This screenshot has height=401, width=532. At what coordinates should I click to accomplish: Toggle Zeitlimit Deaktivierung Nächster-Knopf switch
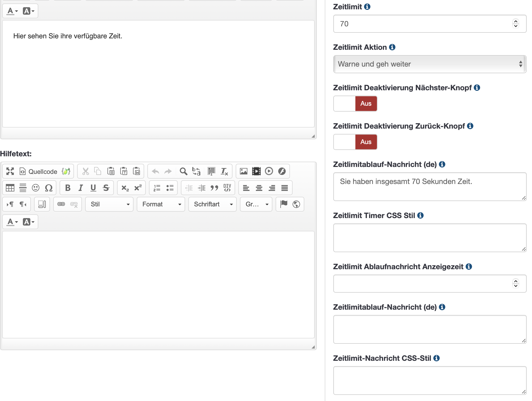point(355,104)
